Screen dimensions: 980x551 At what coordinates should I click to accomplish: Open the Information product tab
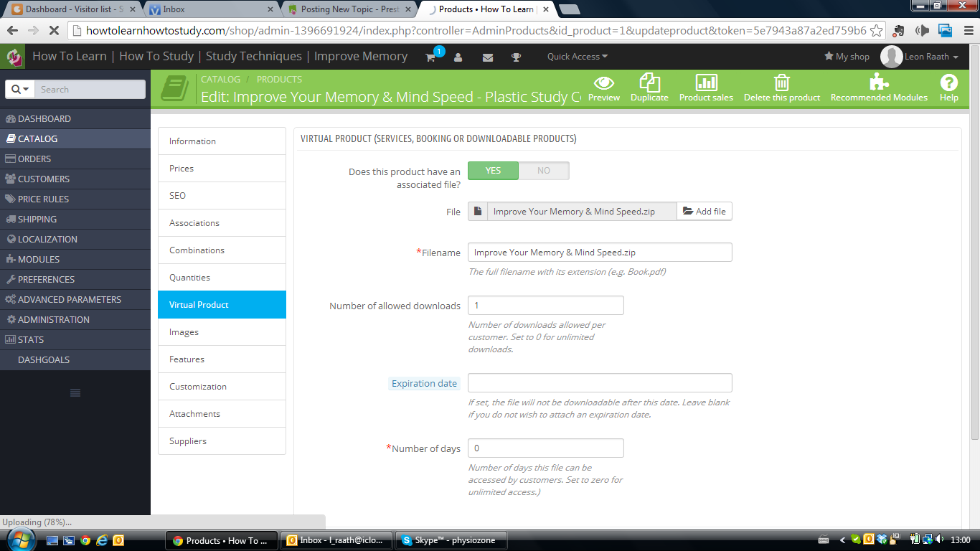[x=222, y=141]
